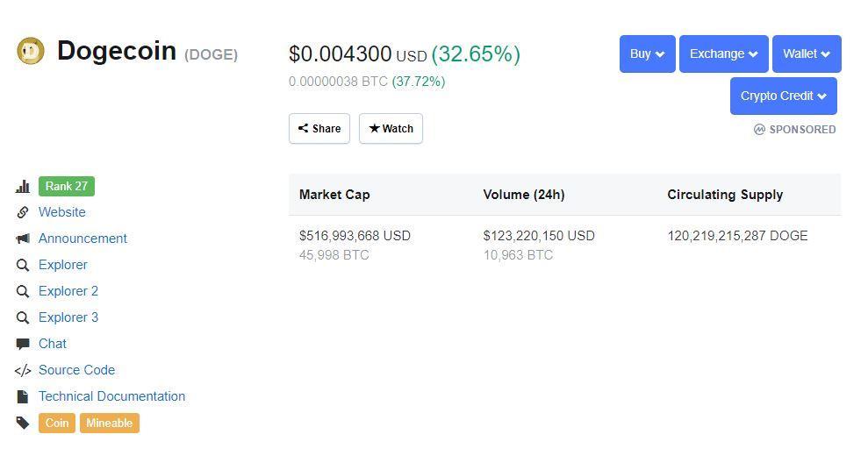Open the Explorer 3 link
This screenshot has width=868, height=463.
[68, 317]
